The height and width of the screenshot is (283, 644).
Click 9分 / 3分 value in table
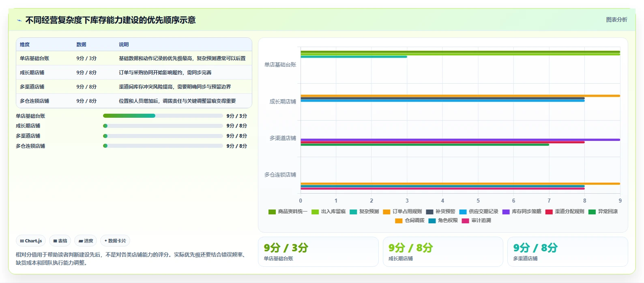(86, 58)
